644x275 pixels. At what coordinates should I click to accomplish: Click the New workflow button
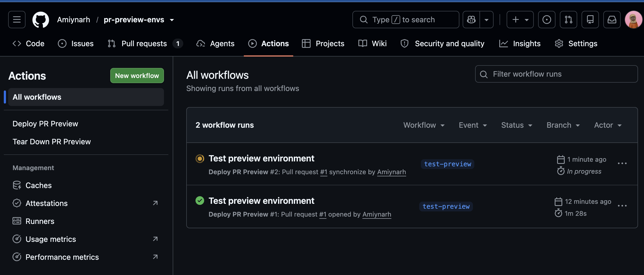pyautogui.click(x=137, y=76)
